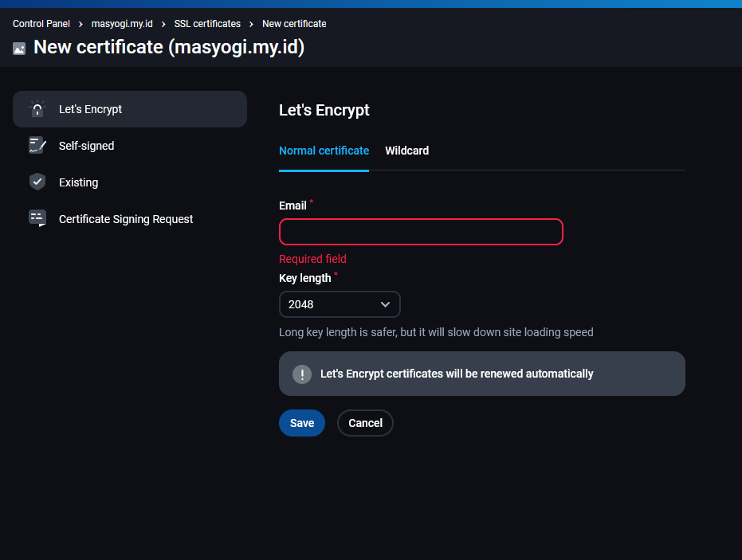The width and height of the screenshot is (742, 560).
Task: Select Let's Encrypt label in left sidebar
Action: coord(90,109)
